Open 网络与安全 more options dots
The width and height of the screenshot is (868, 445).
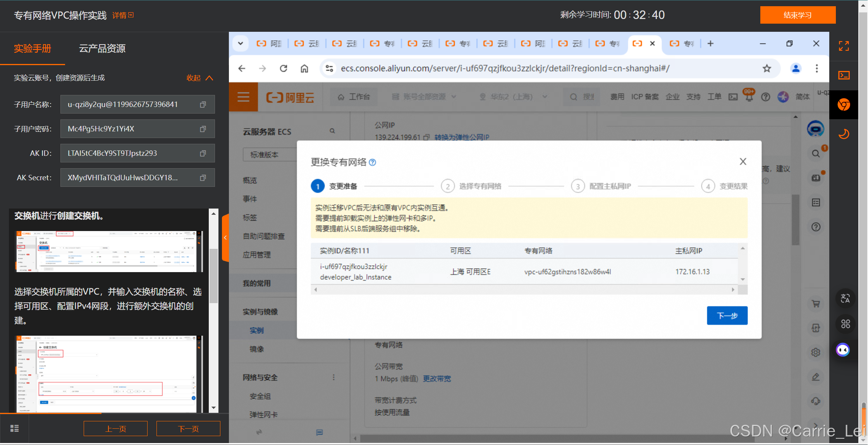point(333,378)
